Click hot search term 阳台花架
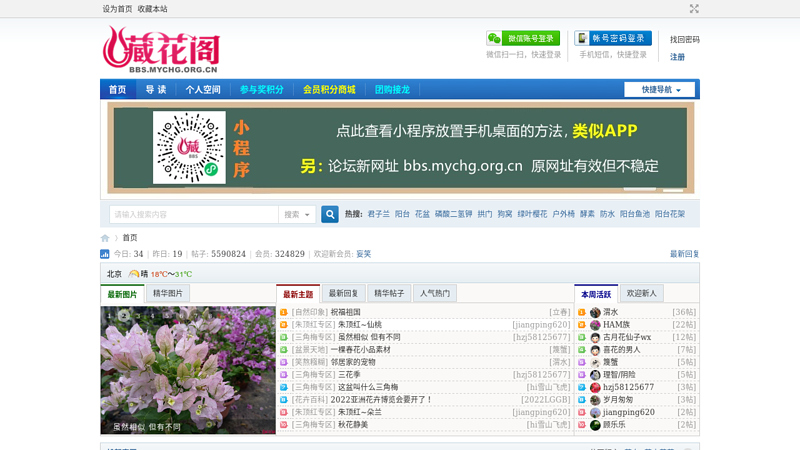This screenshot has height=450, width=800. [670, 214]
